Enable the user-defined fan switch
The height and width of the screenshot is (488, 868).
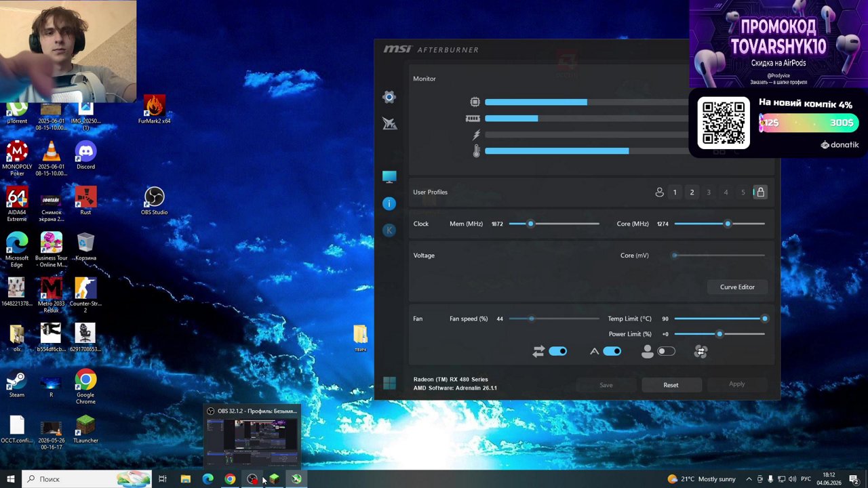666,351
